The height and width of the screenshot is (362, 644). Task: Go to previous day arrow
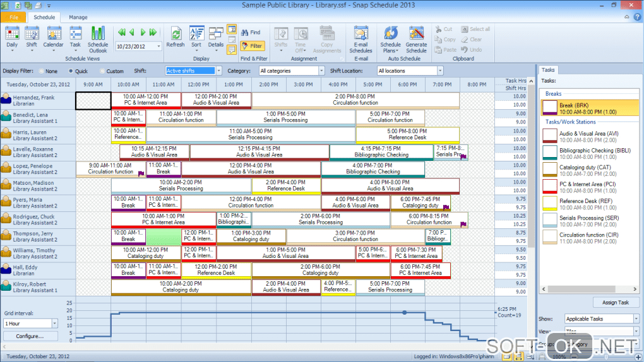[x=132, y=32]
